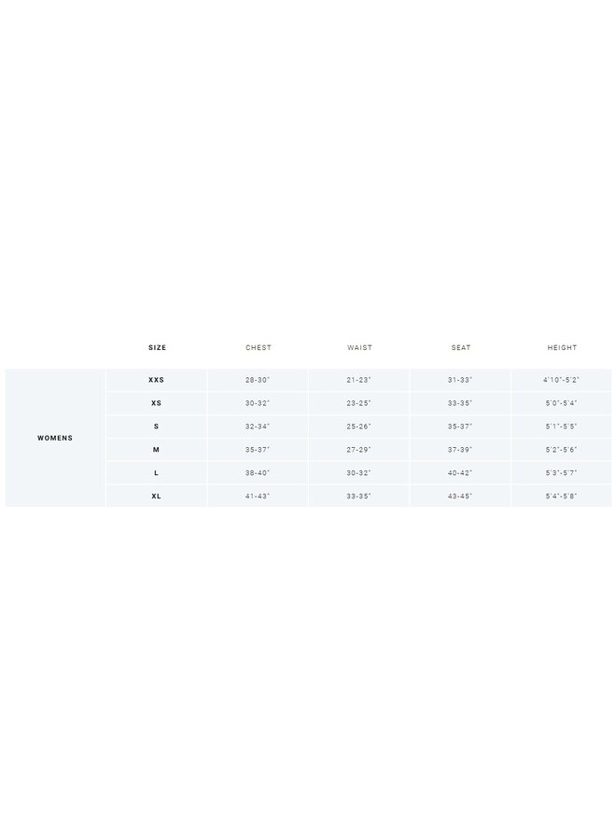The height and width of the screenshot is (840, 616).
Task: Click chest measurement 28-30" for XXS
Action: (259, 380)
